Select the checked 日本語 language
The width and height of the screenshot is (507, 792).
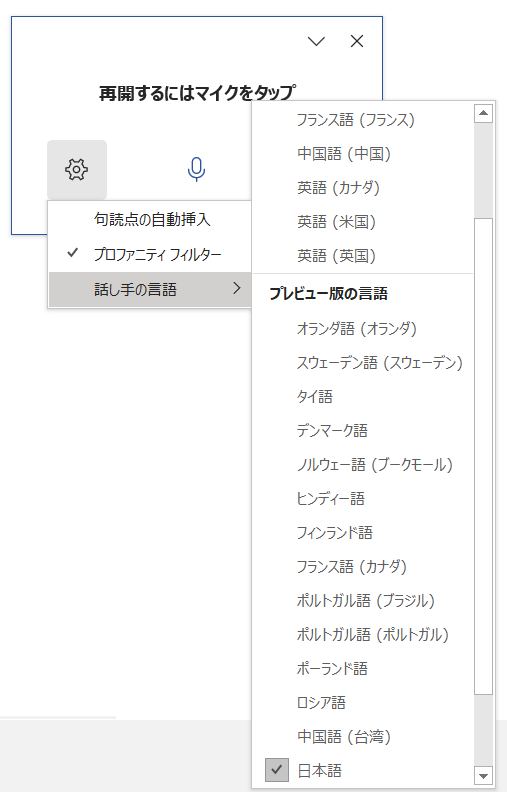(363, 770)
